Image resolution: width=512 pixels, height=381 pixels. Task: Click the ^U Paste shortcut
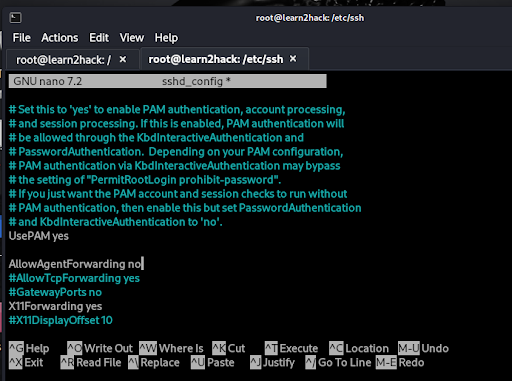point(213,363)
